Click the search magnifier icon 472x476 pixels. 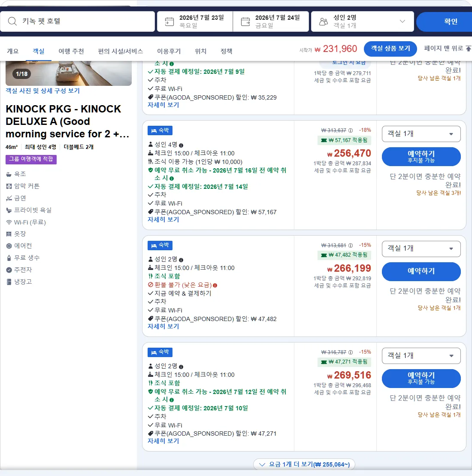point(12,21)
